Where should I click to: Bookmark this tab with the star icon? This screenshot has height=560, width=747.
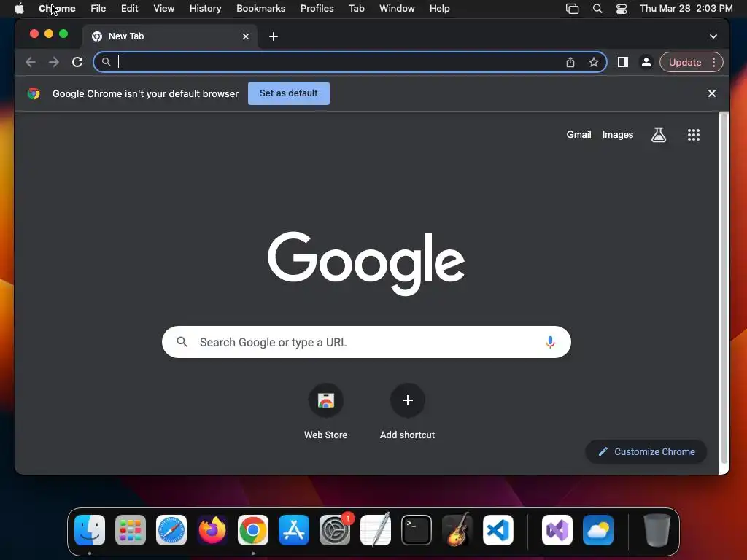pos(594,62)
